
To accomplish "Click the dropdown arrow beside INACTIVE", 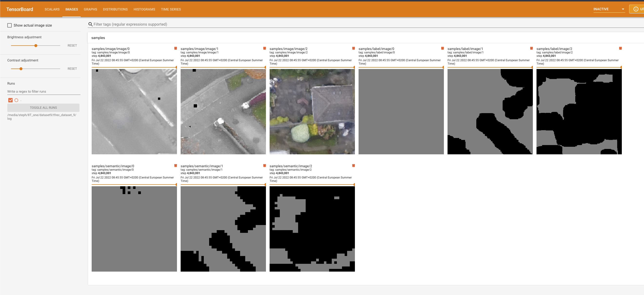I will click(x=623, y=9).
